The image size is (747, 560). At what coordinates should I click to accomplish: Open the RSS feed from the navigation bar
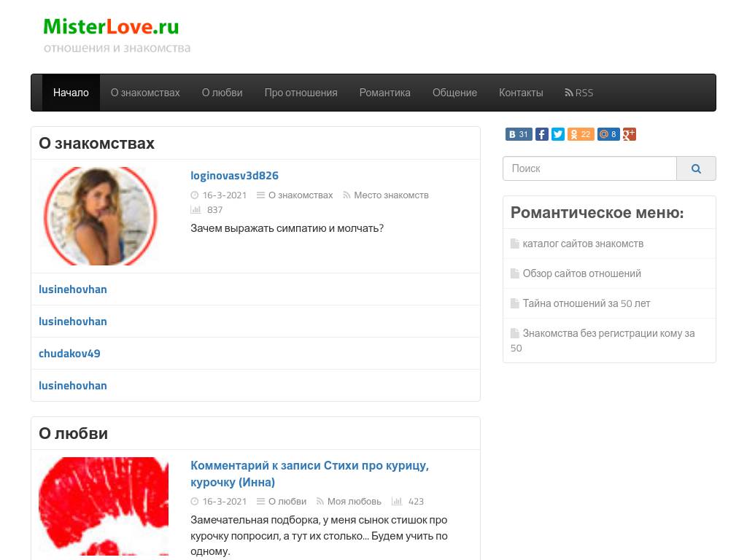[x=578, y=93]
